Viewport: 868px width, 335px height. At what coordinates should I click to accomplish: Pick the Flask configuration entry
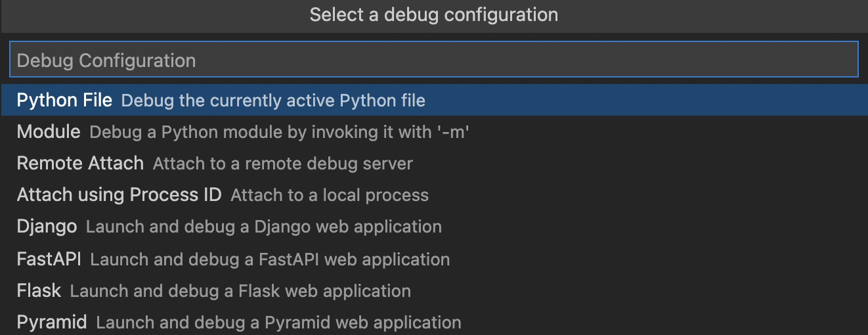click(434, 290)
